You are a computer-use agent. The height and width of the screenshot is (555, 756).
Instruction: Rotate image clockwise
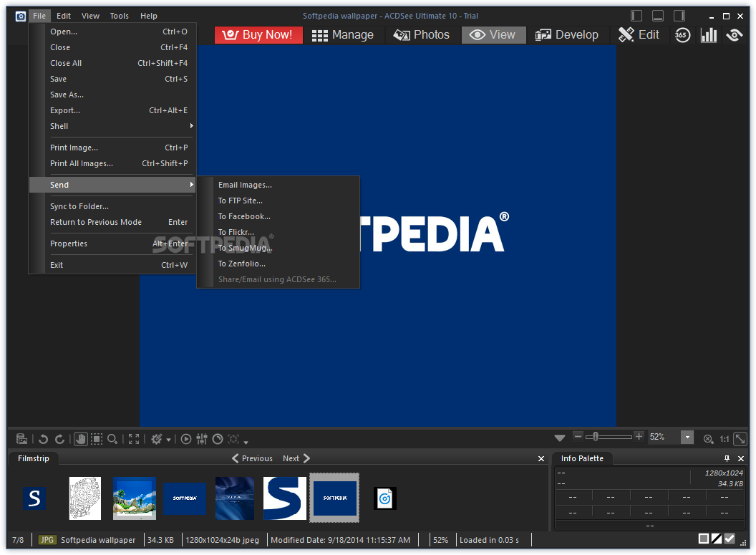pos(60,439)
